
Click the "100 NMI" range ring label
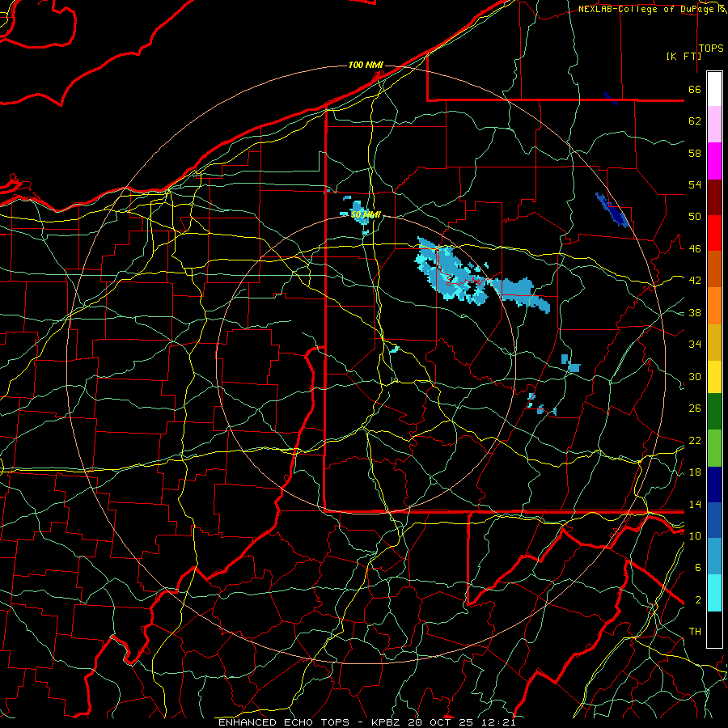click(366, 65)
